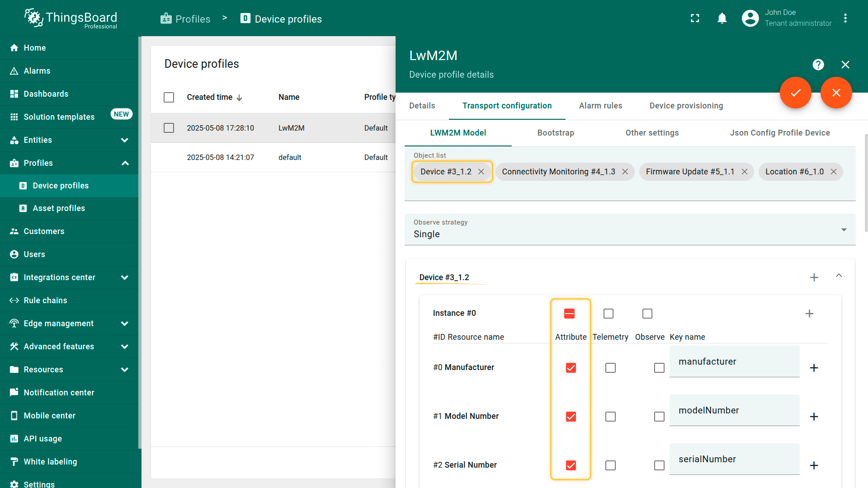Switch to Alarm rules tab

click(600, 106)
